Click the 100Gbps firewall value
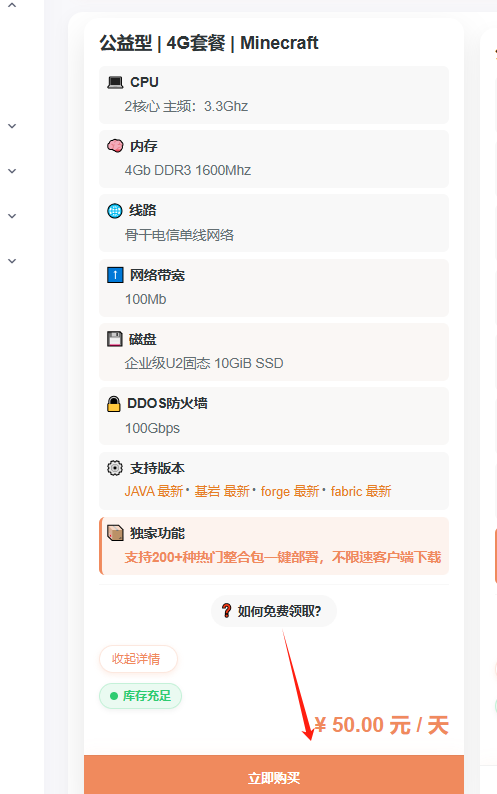The image size is (497, 794). click(152, 428)
